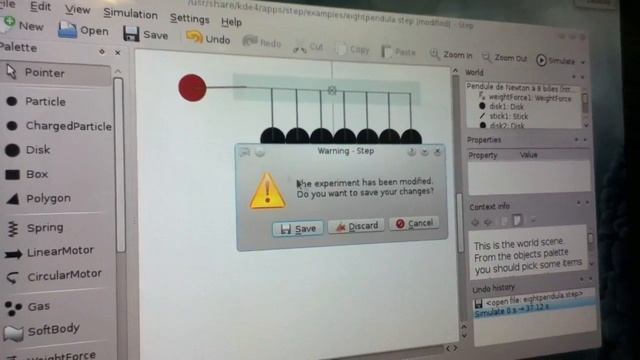
Task: Go forward in Context info panel
Action: click(x=487, y=222)
